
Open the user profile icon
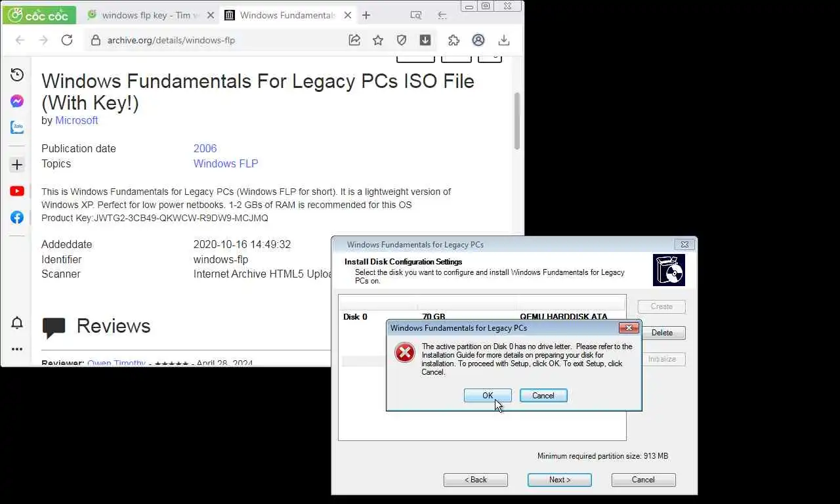tap(478, 40)
